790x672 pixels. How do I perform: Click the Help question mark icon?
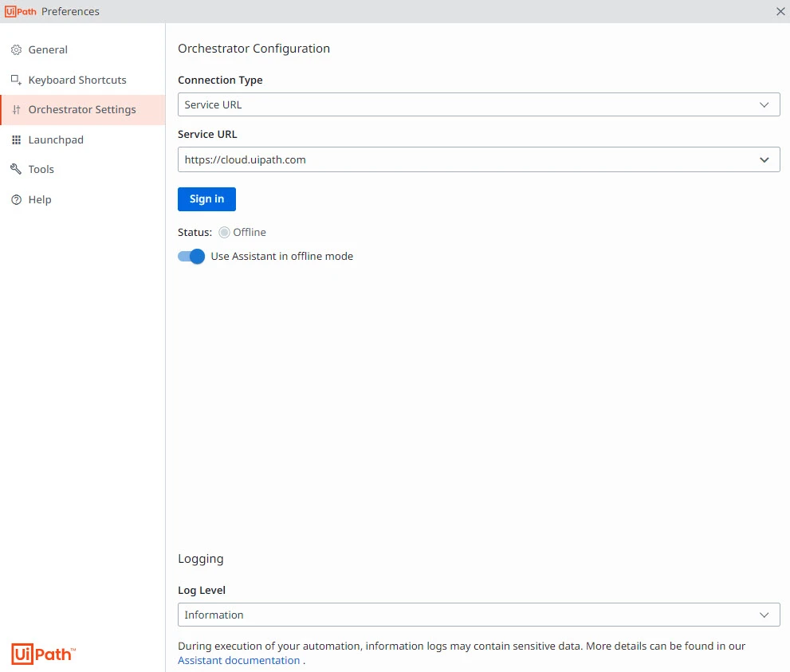click(x=16, y=200)
